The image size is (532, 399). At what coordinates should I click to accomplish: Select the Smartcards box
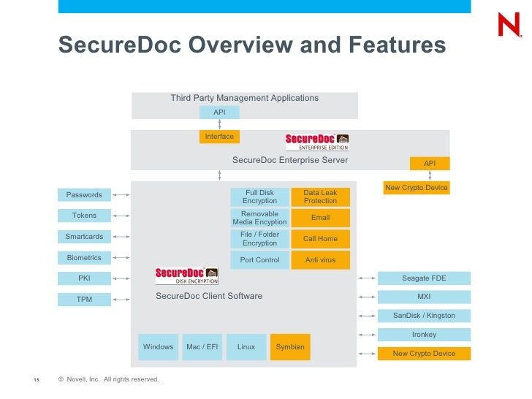click(84, 237)
